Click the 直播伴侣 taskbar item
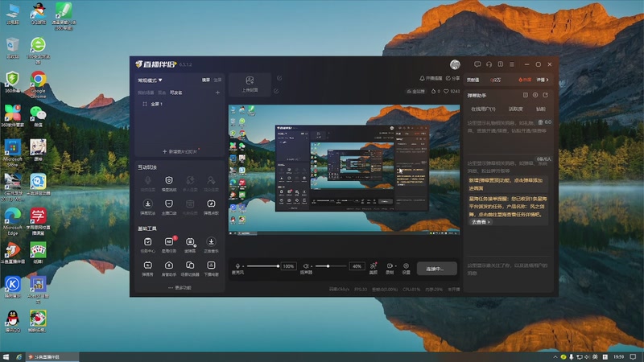The image size is (644, 362). (52, 356)
